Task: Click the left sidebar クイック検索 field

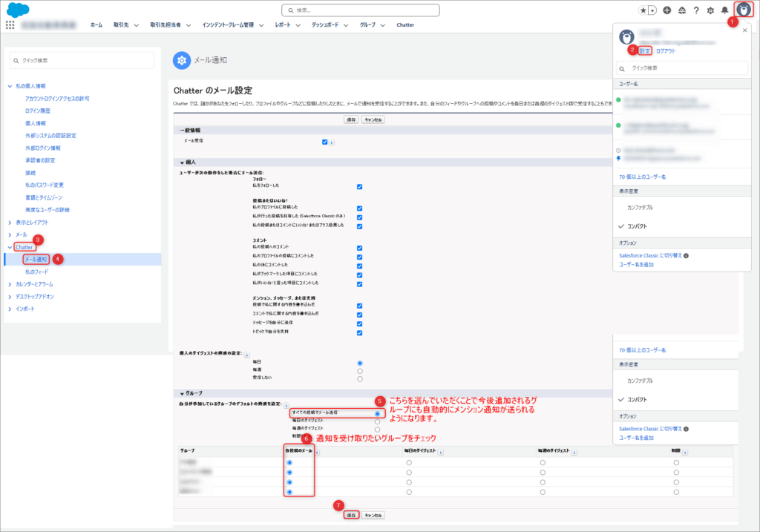Action: [x=83, y=60]
